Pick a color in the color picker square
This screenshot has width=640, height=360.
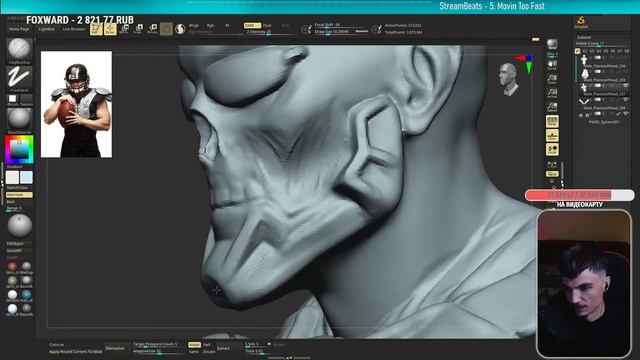pyautogui.click(x=19, y=149)
